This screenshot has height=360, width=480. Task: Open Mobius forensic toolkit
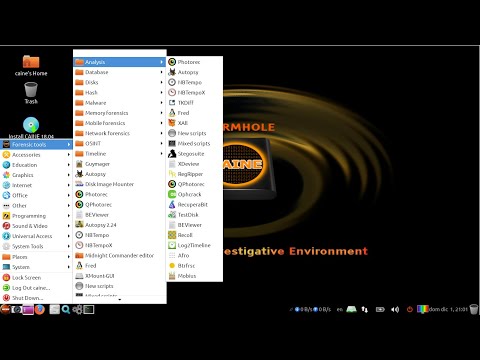pos(195,276)
